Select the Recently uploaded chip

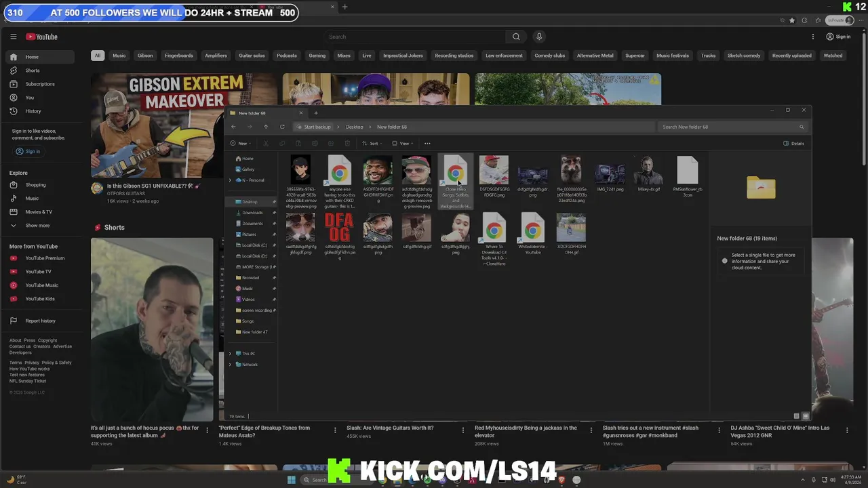pos(792,56)
